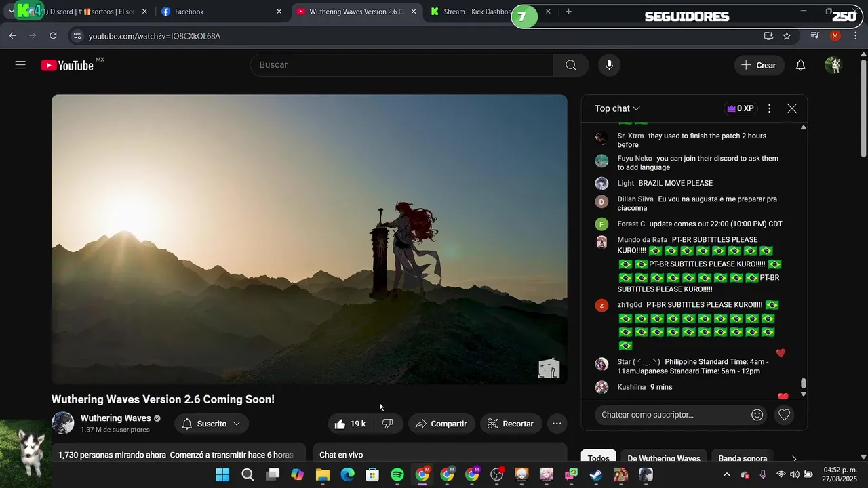The height and width of the screenshot is (488, 868).
Task: Dislike the video
Action: coord(388,424)
